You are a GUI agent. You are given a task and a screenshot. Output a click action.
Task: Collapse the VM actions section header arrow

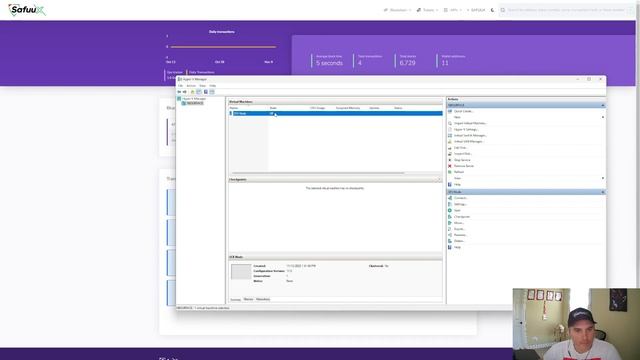pos(603,192)
